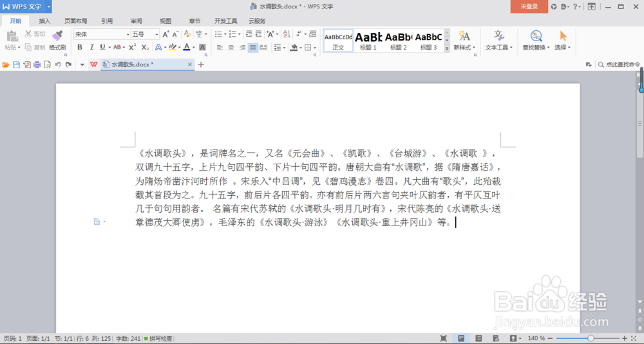Decrease paragraph indent
The image size is (644, 344).
coord(249,34)
